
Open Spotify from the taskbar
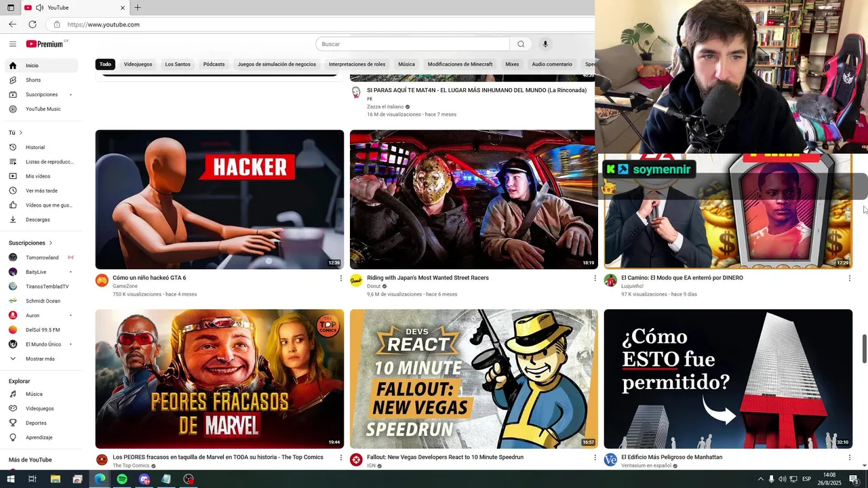click(122, 479)
